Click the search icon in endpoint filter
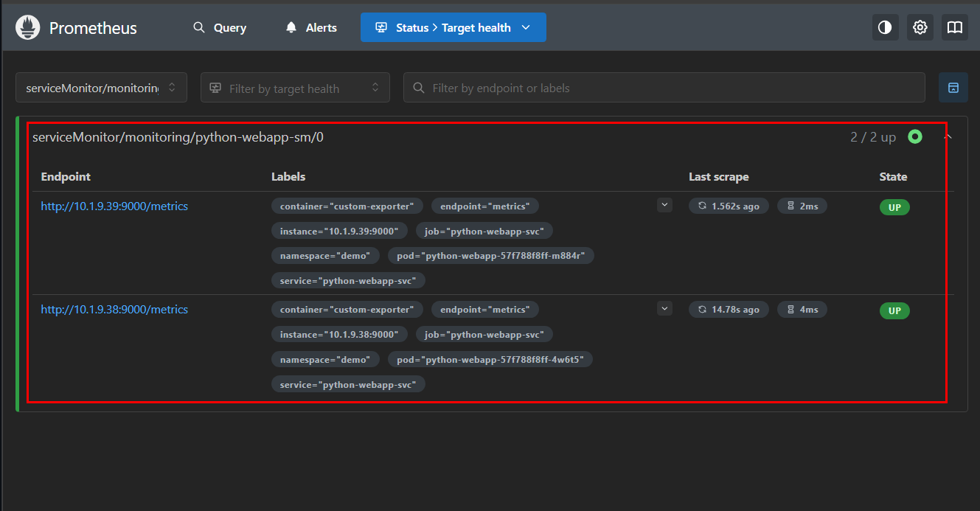 coord(419,88)
